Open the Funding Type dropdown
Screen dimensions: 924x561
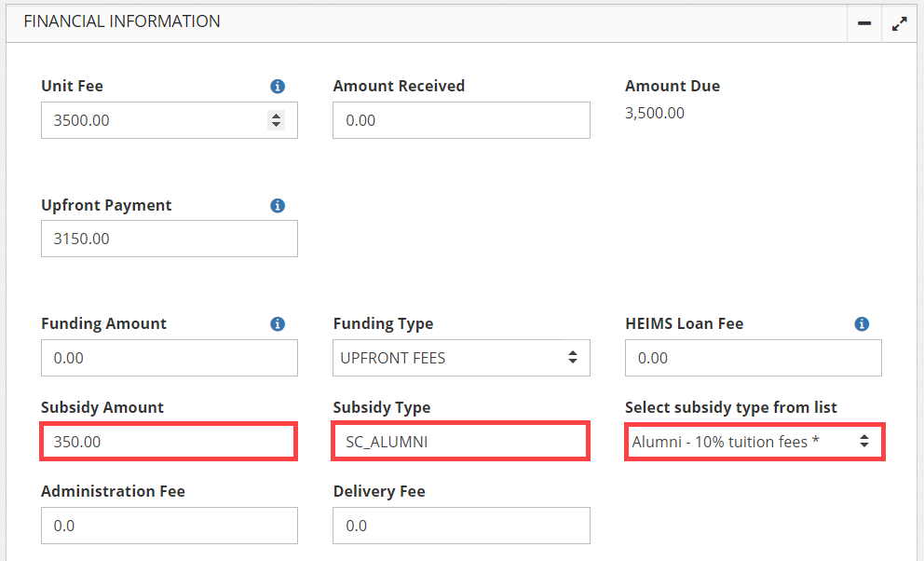[x=461, y=358]
